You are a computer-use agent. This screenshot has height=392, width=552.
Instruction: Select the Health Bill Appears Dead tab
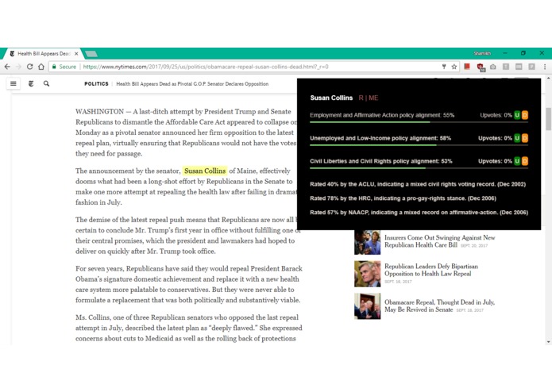point(42,53)
